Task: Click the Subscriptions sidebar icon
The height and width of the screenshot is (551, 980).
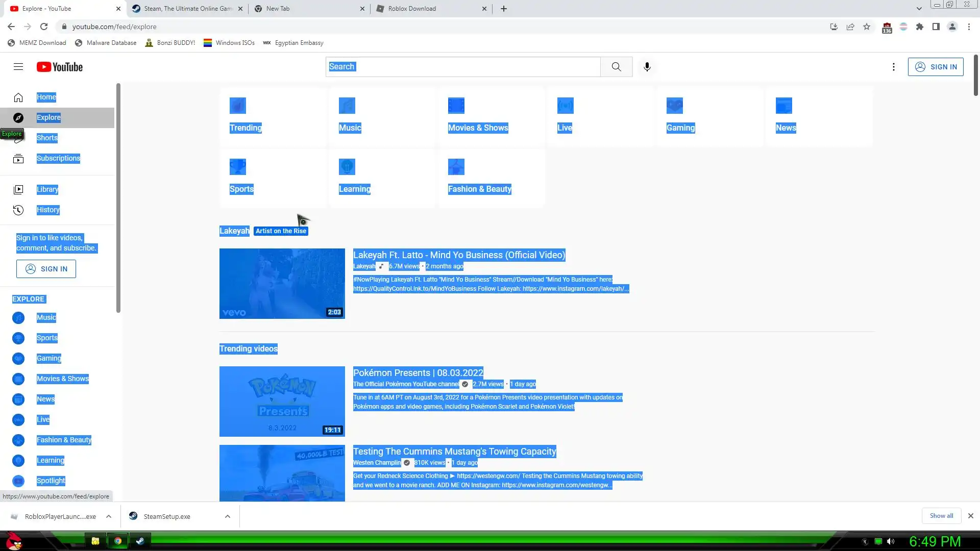Action: click(x=18, y=159)
